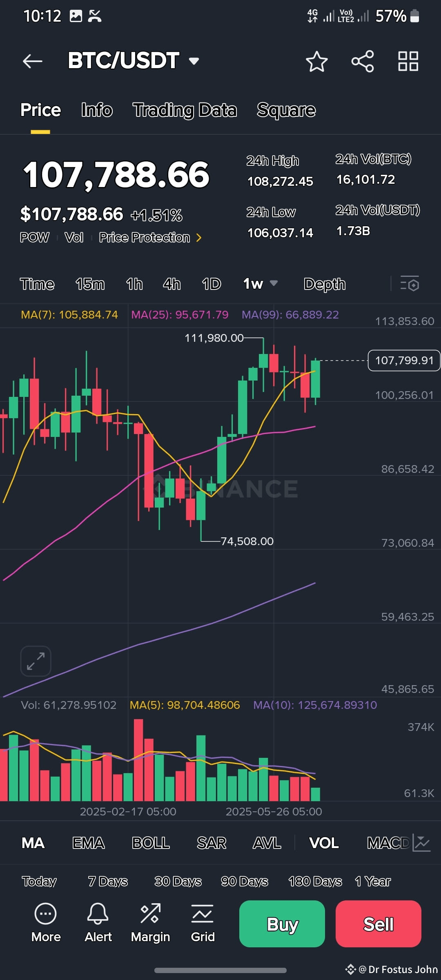This screenshot has height=980, width=441.
Task: Tap the Vol: 61,278.95102 label
Action: (69, 705)
